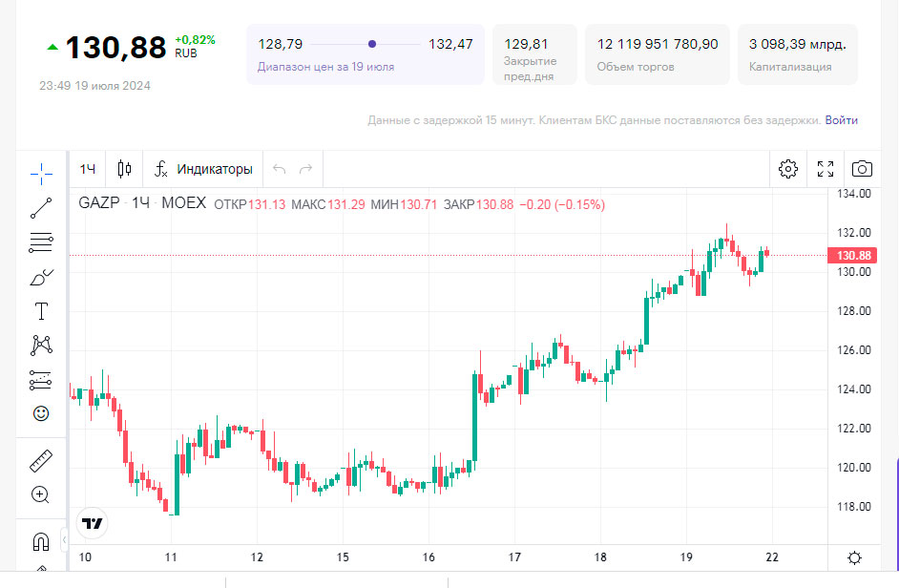This screenshot has height=588, width=899.
Task: Click the zoom-in magnifier tool
Action: click(41, 494)
